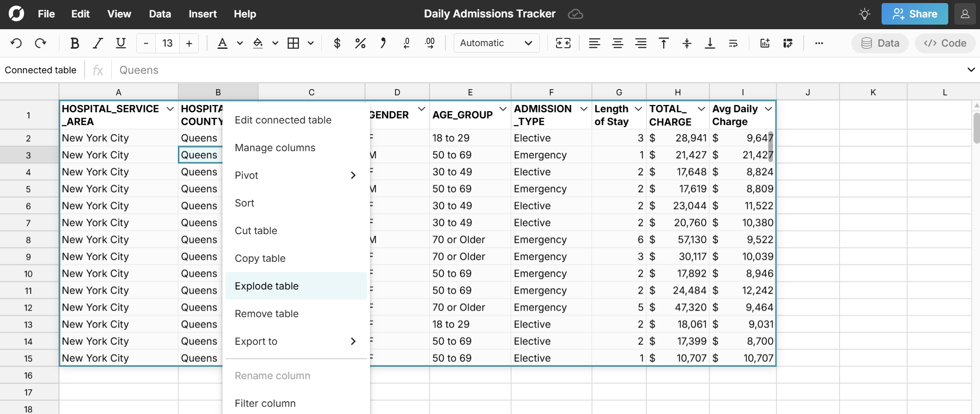Click the font size field showing 13
Screen dimensions: 980x414
(168, 43)
